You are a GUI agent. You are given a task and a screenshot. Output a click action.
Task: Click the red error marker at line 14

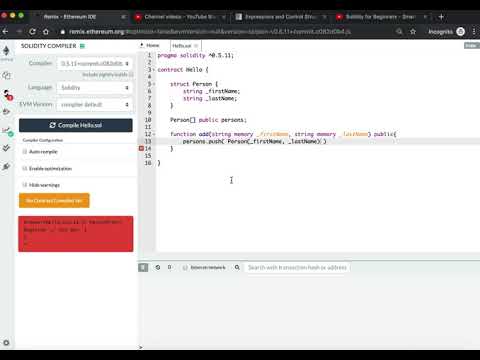click(x=141, y=148)
